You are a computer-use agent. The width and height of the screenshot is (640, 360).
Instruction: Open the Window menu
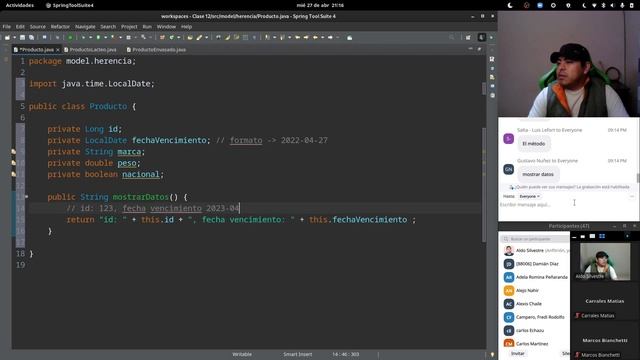(166, 27)
